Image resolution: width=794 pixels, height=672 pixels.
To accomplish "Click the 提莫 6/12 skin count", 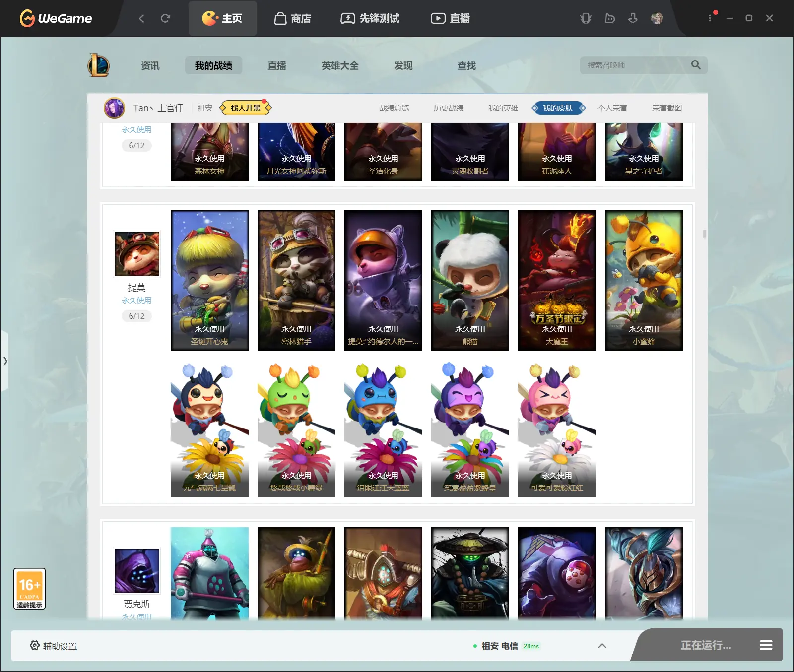I will (x=136, y=316).
